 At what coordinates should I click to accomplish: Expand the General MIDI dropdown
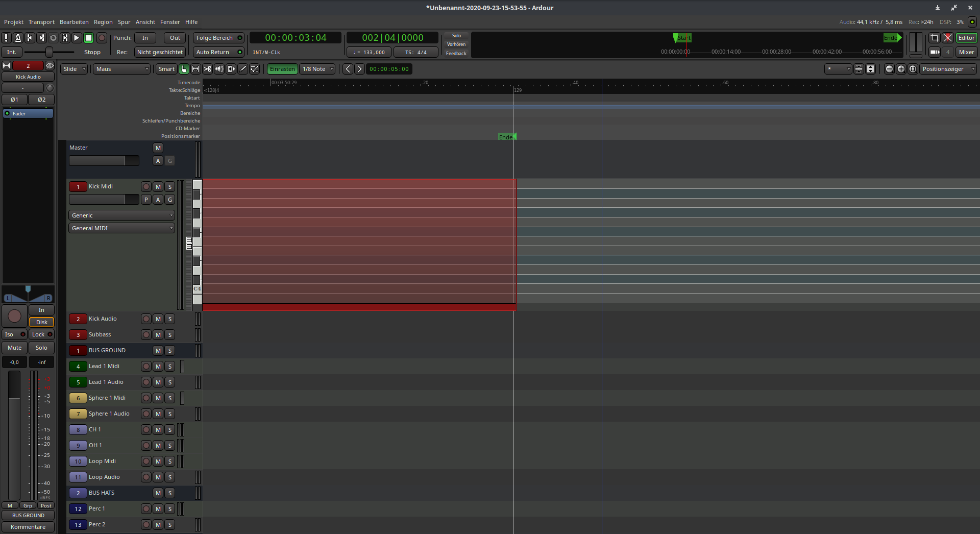coord(121,228)
